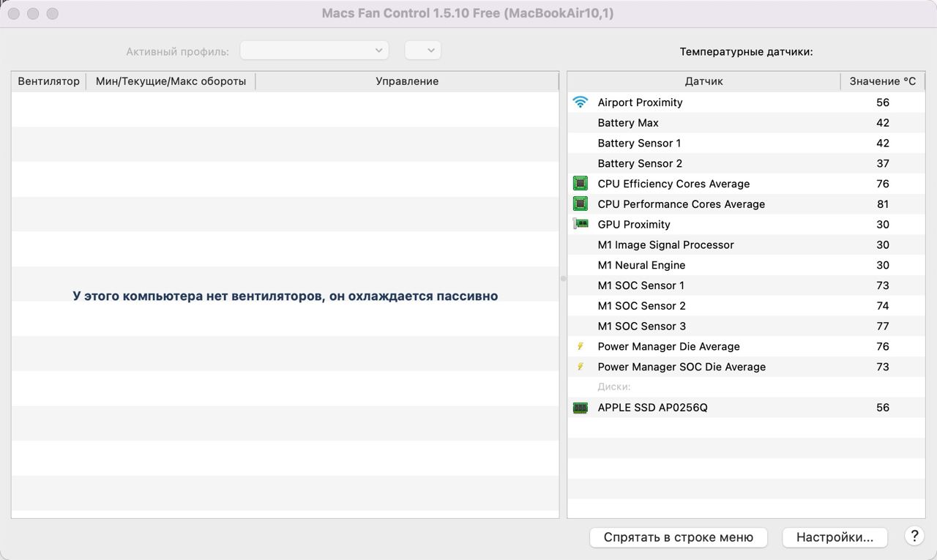Select the M1 SOC Sensor 1 row
Screen dimensions: 937x560
point(746,285)
